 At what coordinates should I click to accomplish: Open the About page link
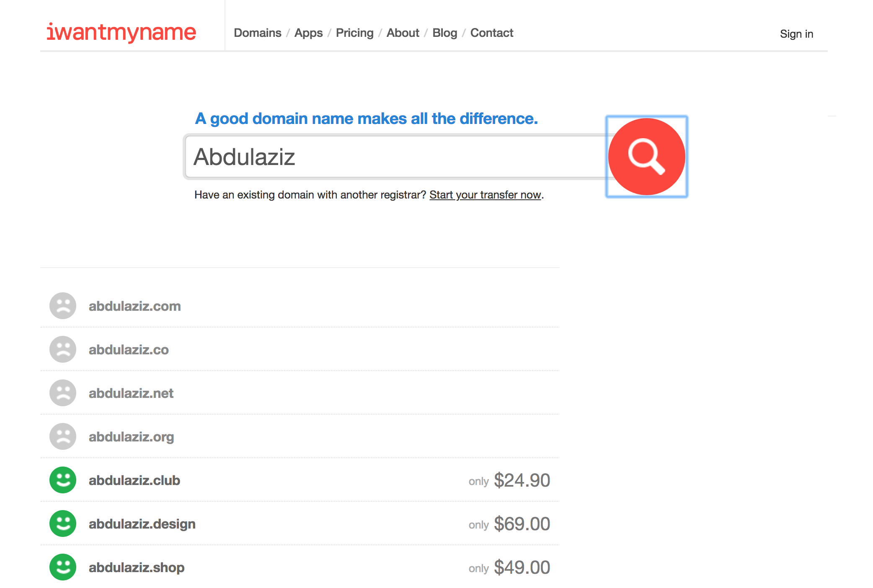(403, 33)
